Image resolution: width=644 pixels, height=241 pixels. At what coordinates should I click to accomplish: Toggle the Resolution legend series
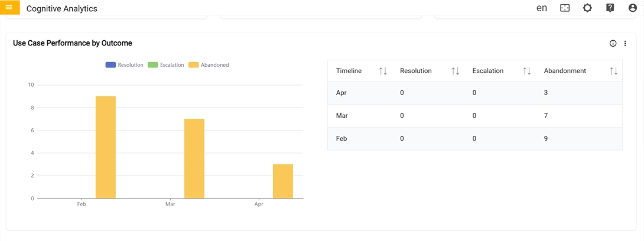[125, 65]
